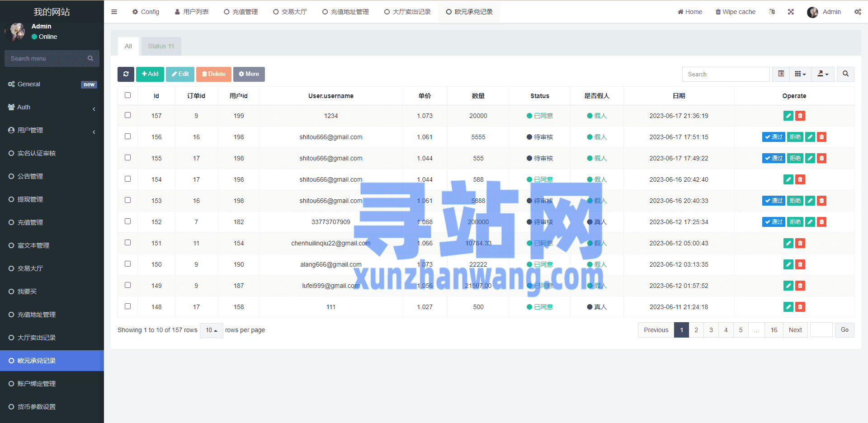Select the checkbox for row 156

pyautogui.click(x=127, y=136)
